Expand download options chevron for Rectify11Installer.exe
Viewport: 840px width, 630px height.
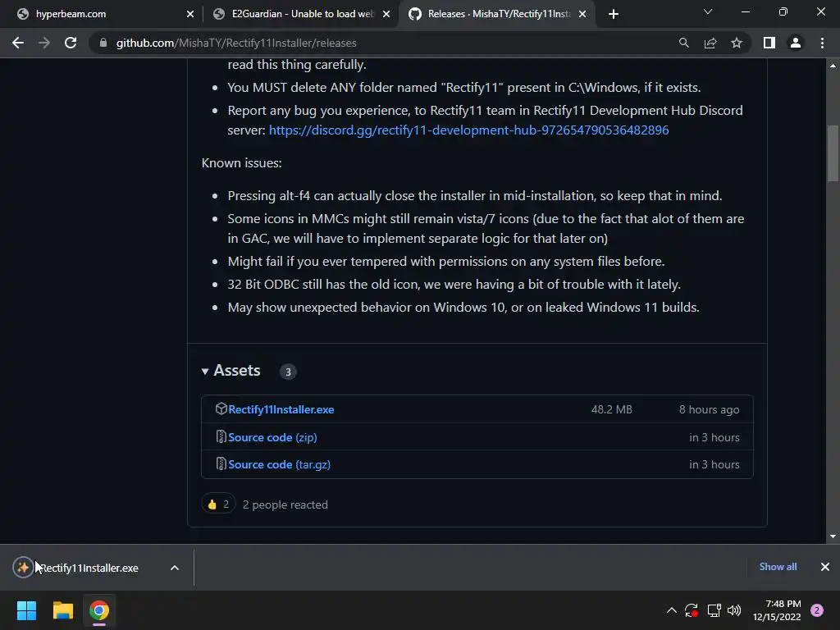[x=175, y=568]
